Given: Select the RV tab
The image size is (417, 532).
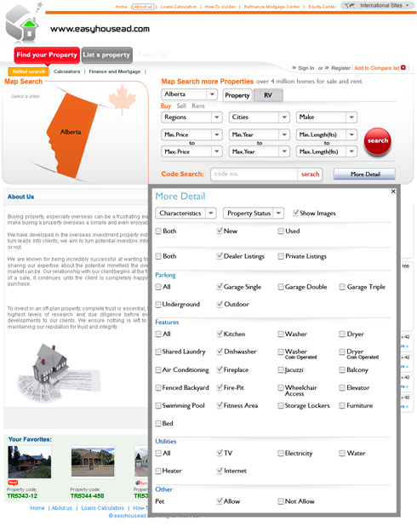Looking at the screenshot, I should [x=268, y=95].
